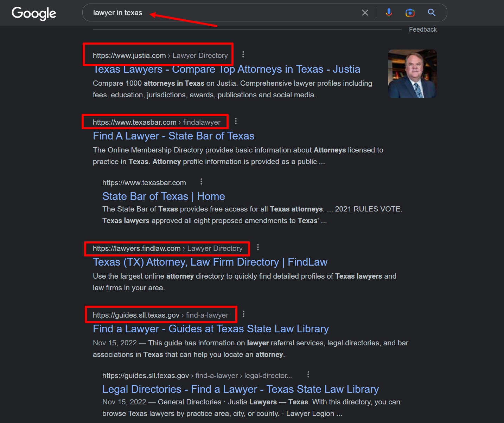
Task: Open 'Texas Lawyers - Compare Top Attorneys' Justia link
Action: point(227,69)
